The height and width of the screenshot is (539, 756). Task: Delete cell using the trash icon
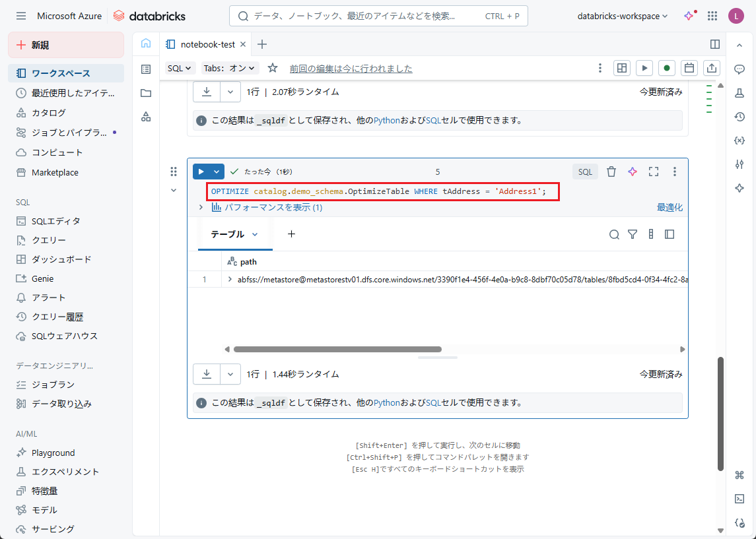(611, 172)
